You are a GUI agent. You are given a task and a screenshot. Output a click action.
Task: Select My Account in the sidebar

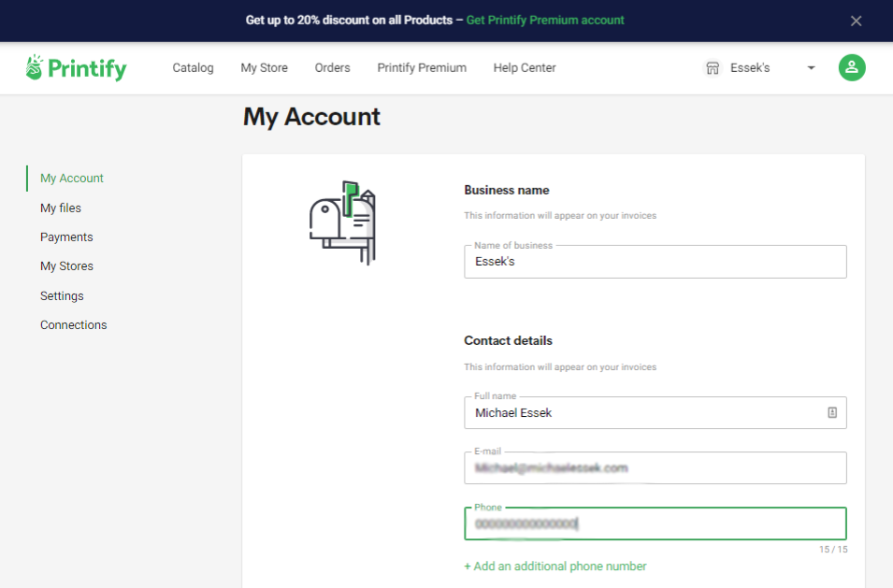pyautogui.click(x=72, y=179)
